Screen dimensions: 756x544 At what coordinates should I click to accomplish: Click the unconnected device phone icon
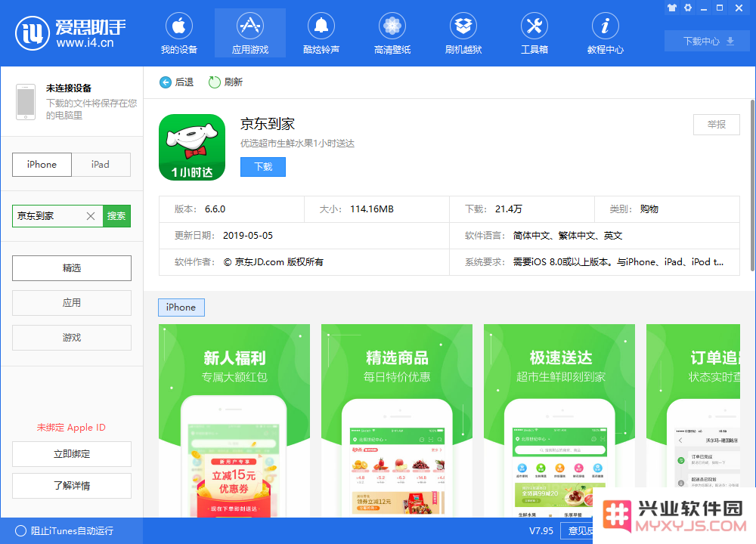pyautogui.click(x=26, y=102)
